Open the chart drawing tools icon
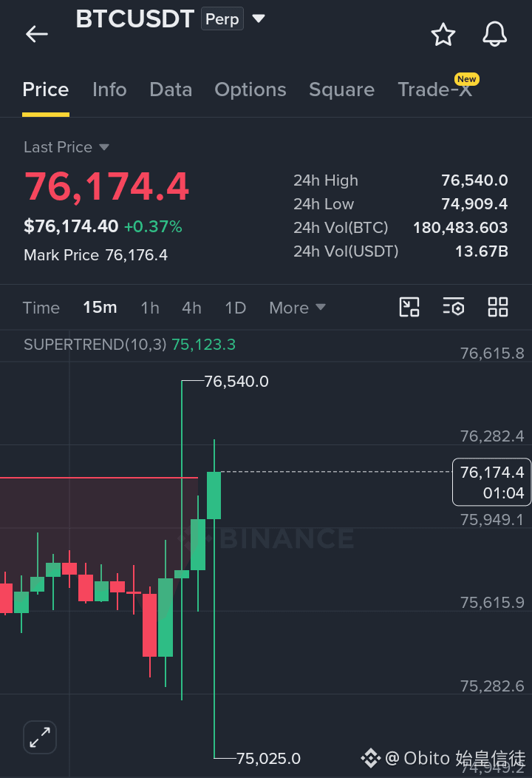Screen dimensions: 532x778 pyautogui.click(x=409, y=307)
